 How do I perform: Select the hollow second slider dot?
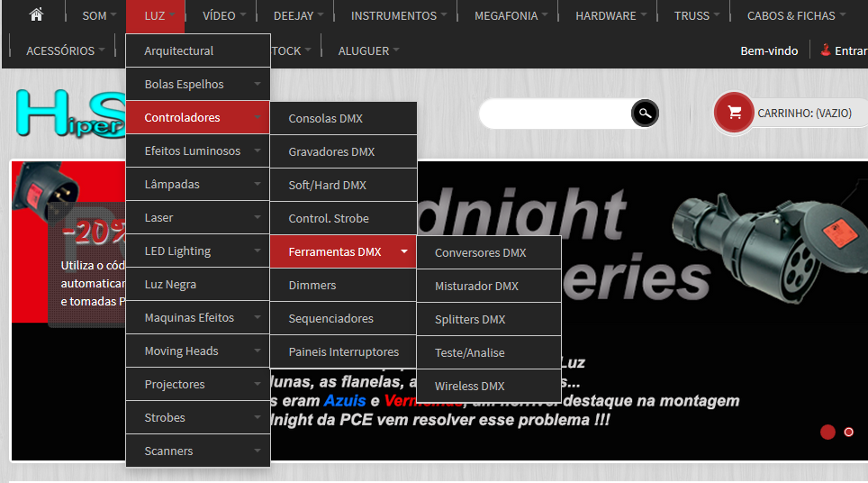(848, 432)
